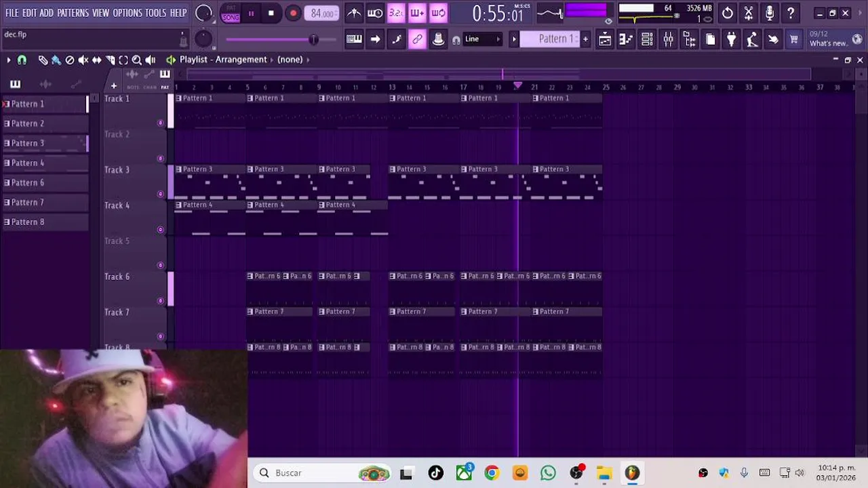Open the Playlist window from the toolbar

(605, 39)
